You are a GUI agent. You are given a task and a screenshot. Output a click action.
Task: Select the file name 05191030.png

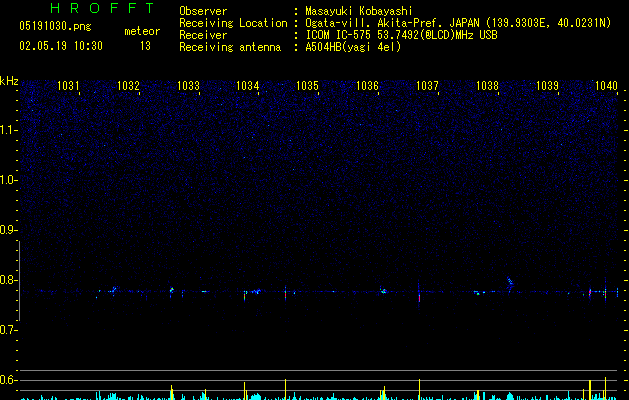click(55, 26)
